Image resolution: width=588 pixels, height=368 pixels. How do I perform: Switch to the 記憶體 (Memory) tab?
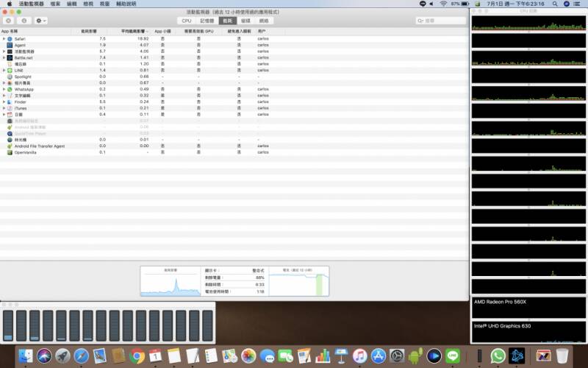pyautogui.click(x=207, y=21)
